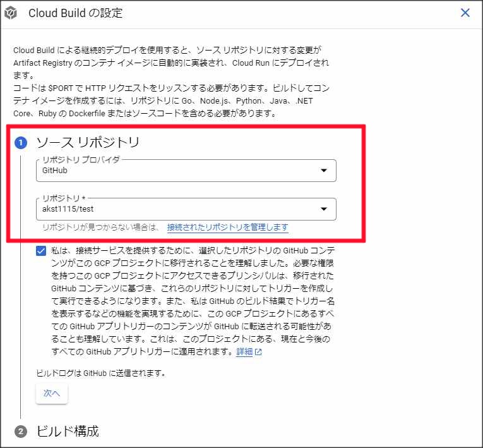Open the 接続されたリポジトリを管理します link
Viewport: 483px width, 448px height.
coord(228,227)
